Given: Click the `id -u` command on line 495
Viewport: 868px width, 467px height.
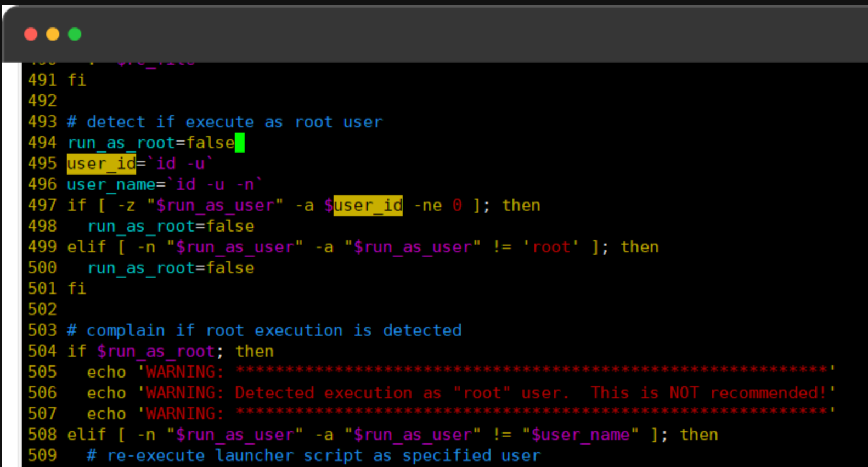Looking at the screenshot, I should coord(180,164).
